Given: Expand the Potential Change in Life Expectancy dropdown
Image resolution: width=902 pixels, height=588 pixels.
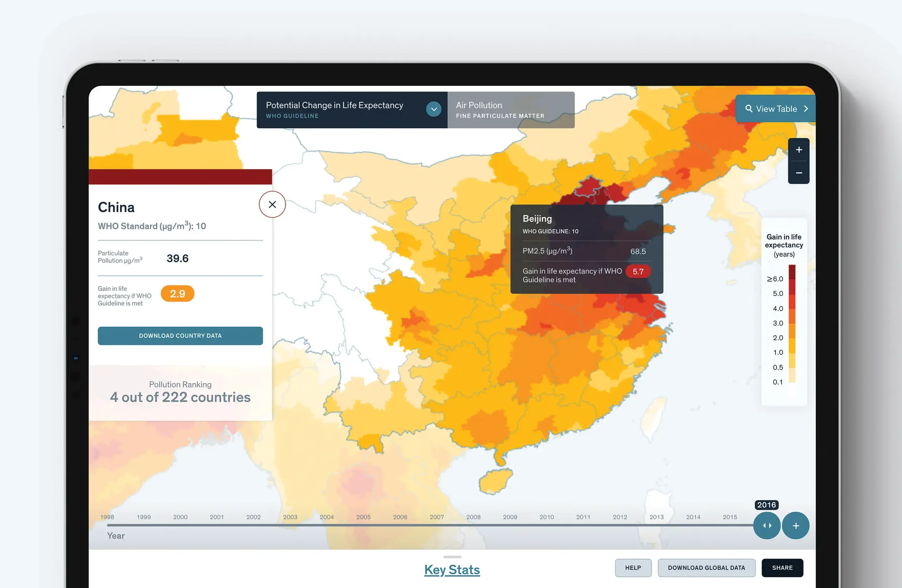Looking at the screenshot, I should point(434,110).
